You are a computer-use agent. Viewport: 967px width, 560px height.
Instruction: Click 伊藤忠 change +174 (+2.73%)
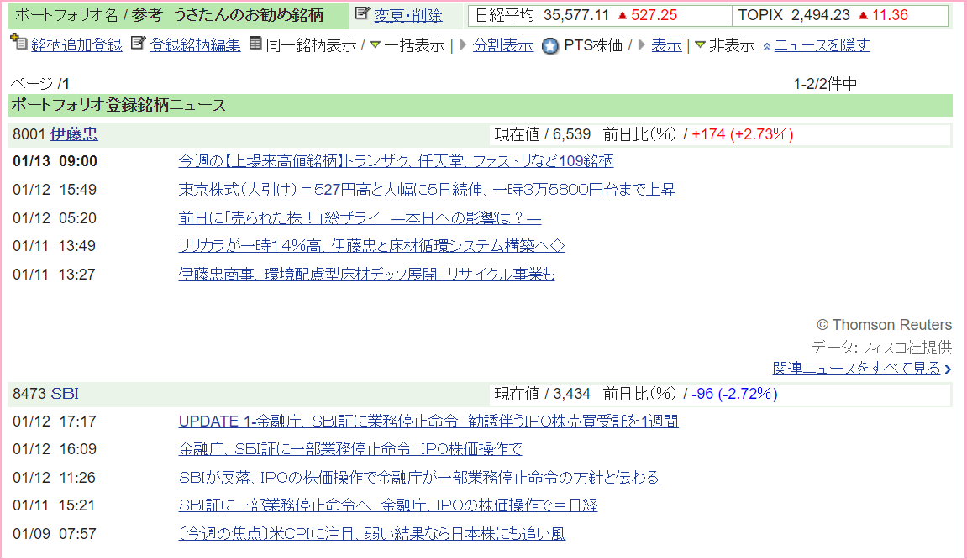(743, 134)
